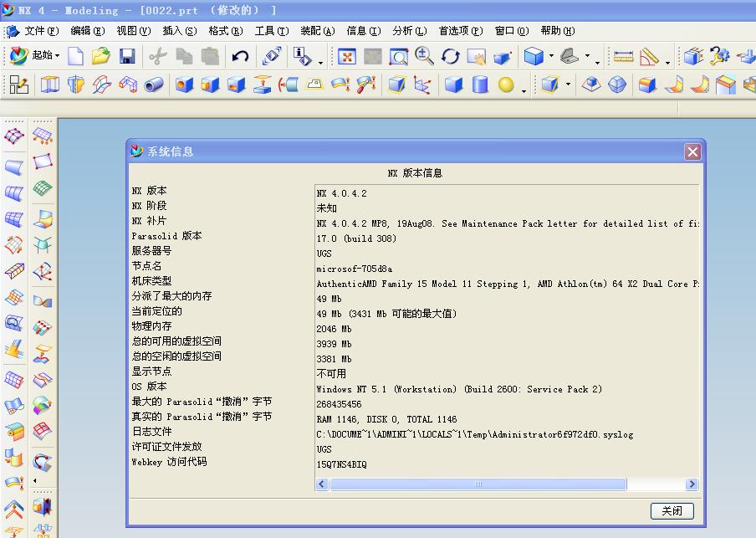Click the Webkey code 15Q7NS4BIQ
Screen dimensions: 756x538
[x=341, y=464]
